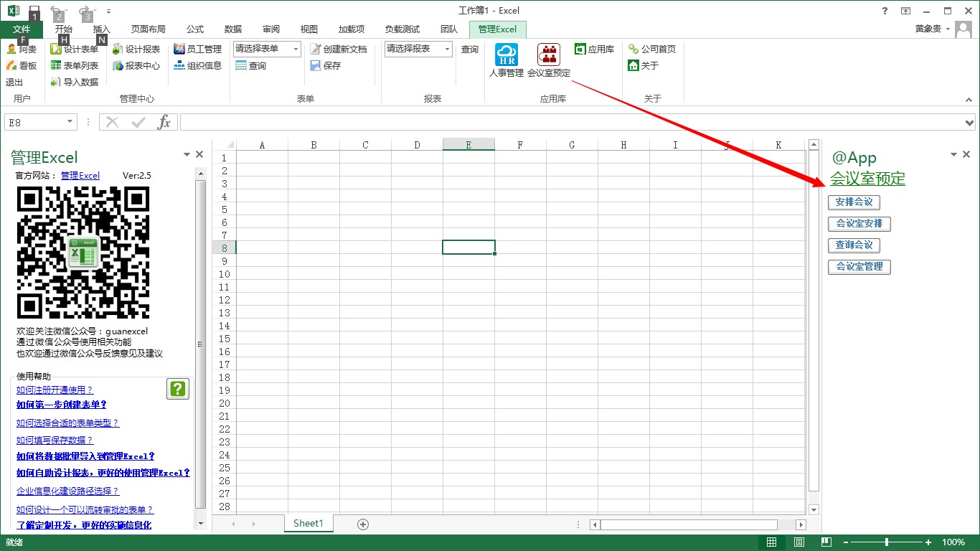
Task: Click the 会议室预定 heading link
Action: tap(867, 179)
